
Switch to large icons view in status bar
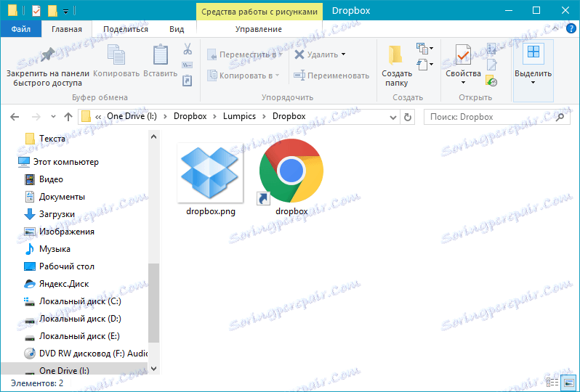(568, 383)
